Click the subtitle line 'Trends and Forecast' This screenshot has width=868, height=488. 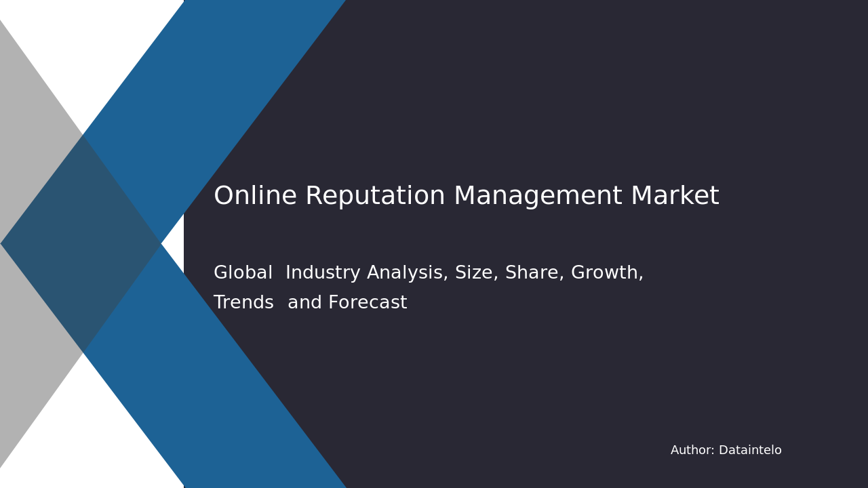coord(311,303)
